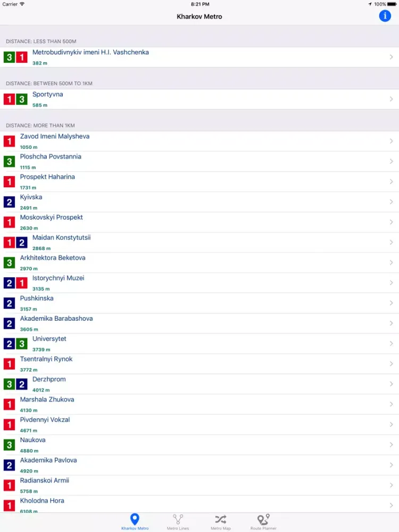Tap blue line 2 badge beside Derzhprom
The height and width of the screenshot is (532, 399).
click(x=21, y=384)
